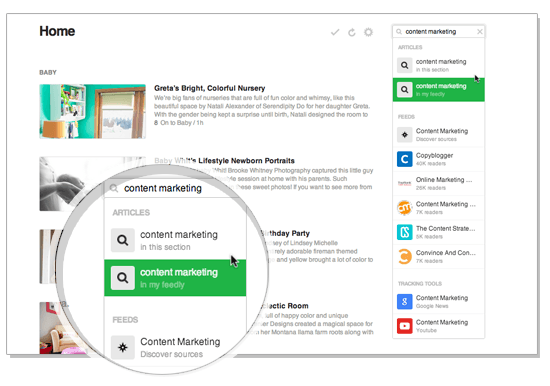
Task: Click the blue Copyblogger C icon
Action: pos(404,159)
